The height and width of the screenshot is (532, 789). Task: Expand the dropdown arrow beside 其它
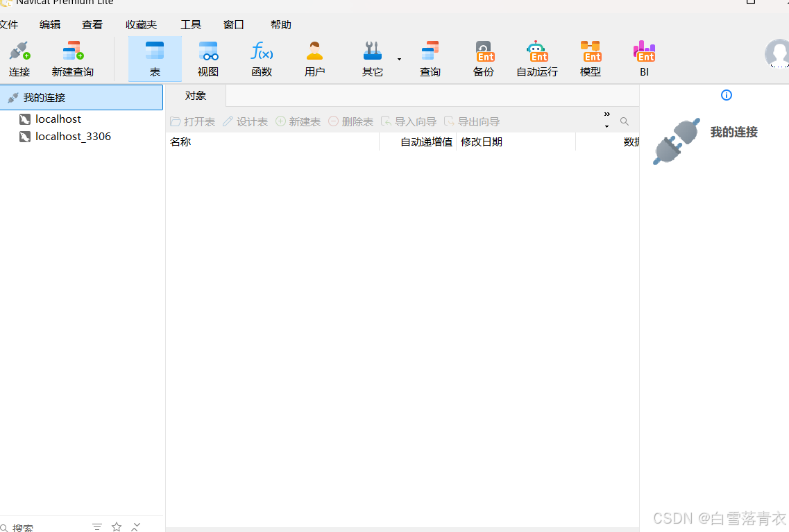point(399,59)
